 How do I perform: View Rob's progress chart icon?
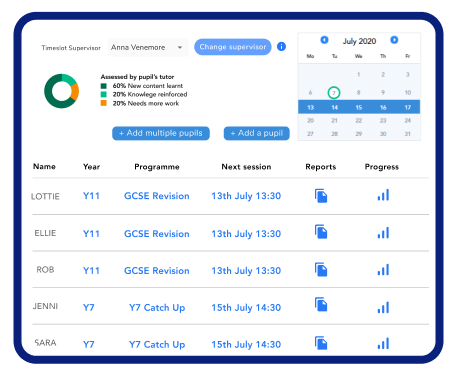[x=383, y=270]
